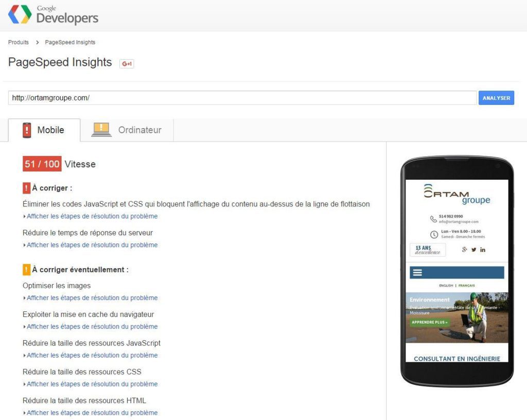Screen dimensions: 527x420
Task: Click the 51 / 100 score badge
Action: tap(42, 164)
